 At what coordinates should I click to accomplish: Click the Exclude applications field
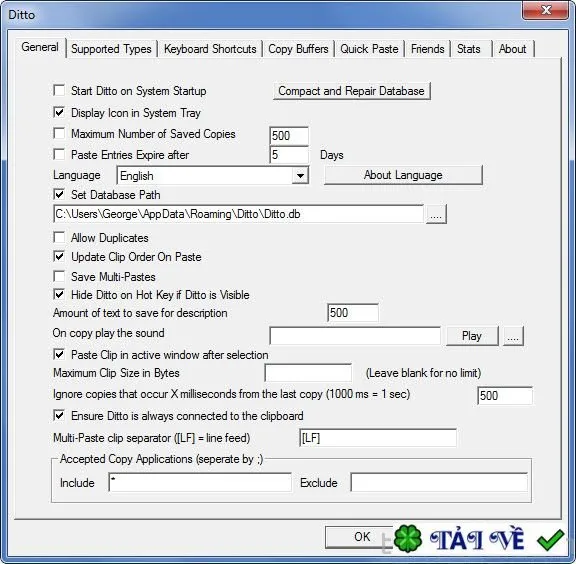pos(439,482)
